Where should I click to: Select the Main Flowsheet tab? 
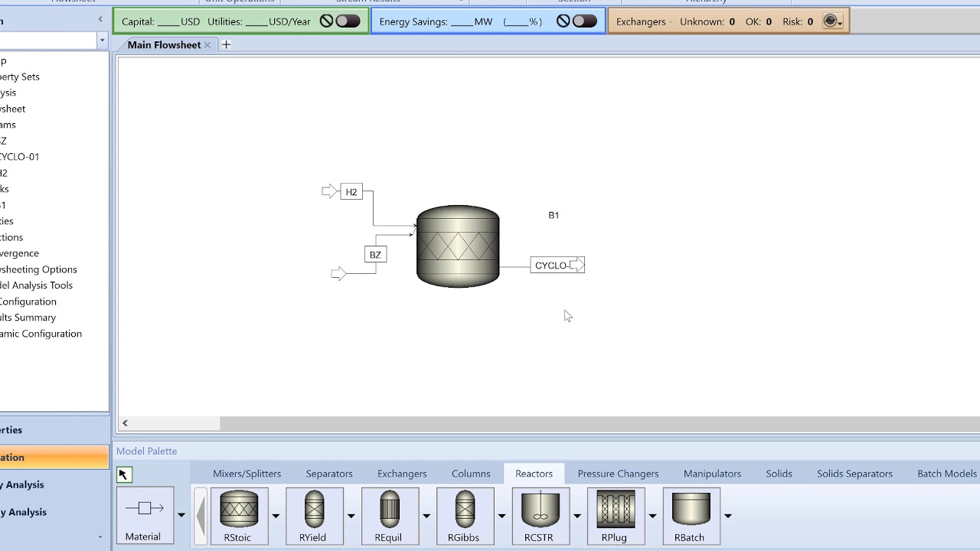pos(164,44)
